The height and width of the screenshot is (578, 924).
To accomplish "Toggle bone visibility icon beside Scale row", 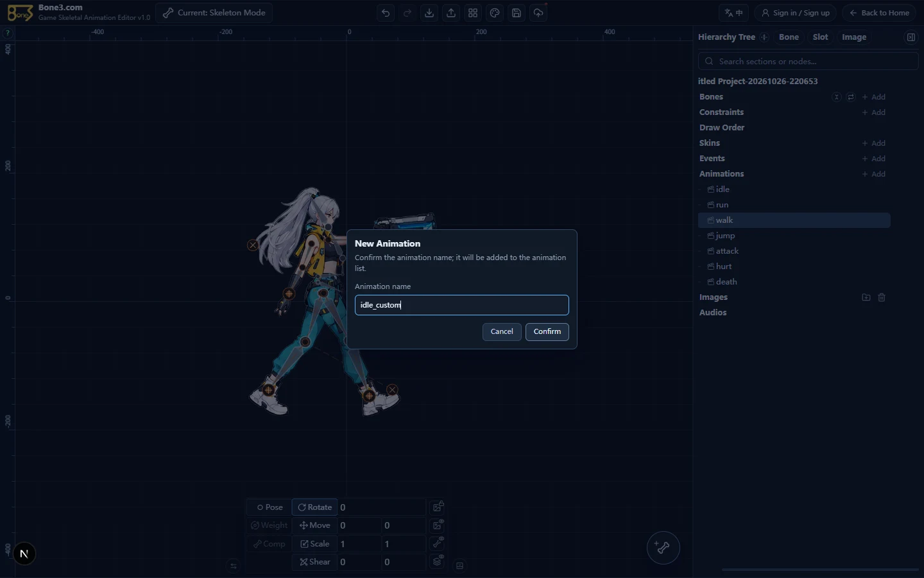I will (x=438, y=543).
